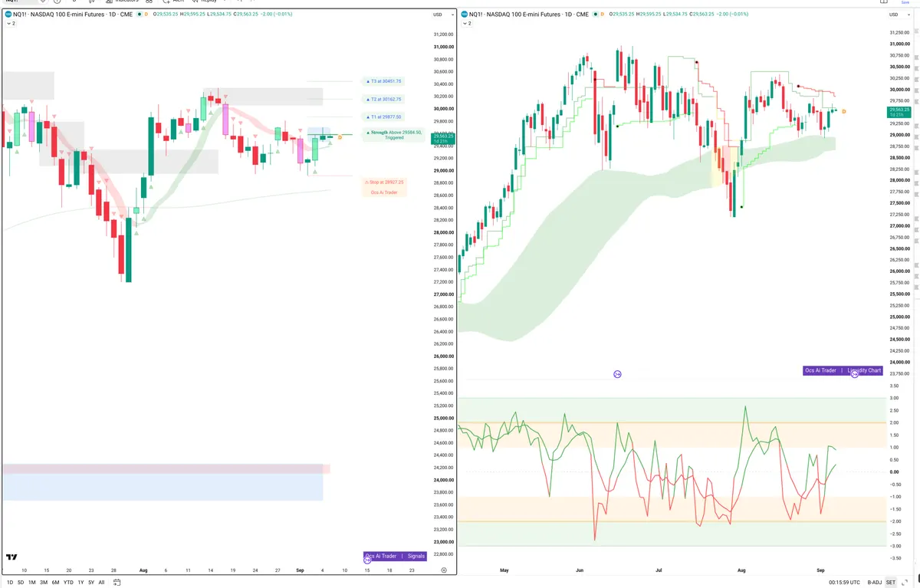Open SET session dropdown
920x588 pixels.
891,583
